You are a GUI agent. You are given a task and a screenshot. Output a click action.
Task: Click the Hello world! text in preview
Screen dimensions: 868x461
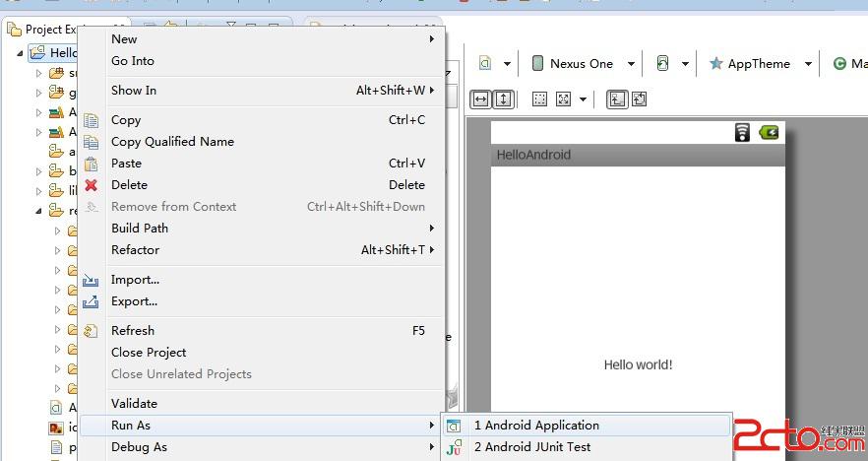click(x=639, y=364)
